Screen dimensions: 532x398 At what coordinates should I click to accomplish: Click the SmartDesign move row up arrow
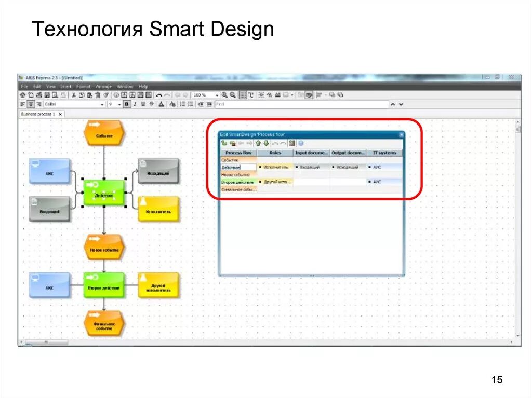coord(258,143)
